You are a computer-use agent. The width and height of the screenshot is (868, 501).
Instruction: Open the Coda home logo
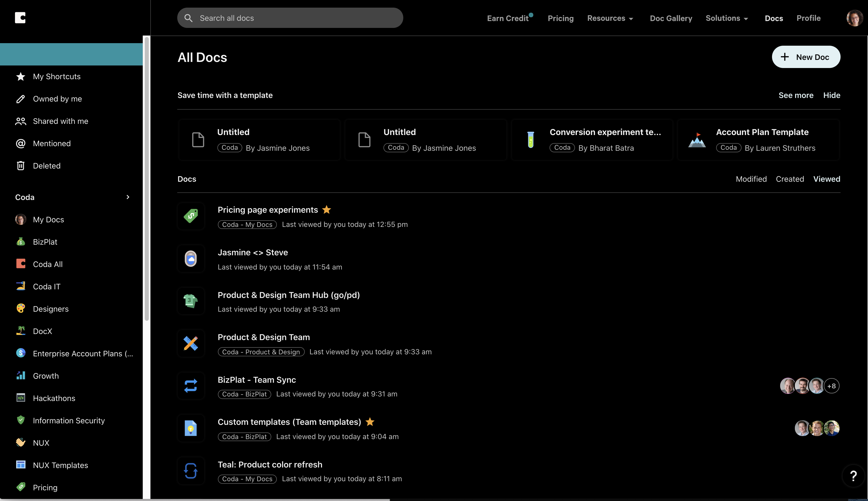coord(20,18)
